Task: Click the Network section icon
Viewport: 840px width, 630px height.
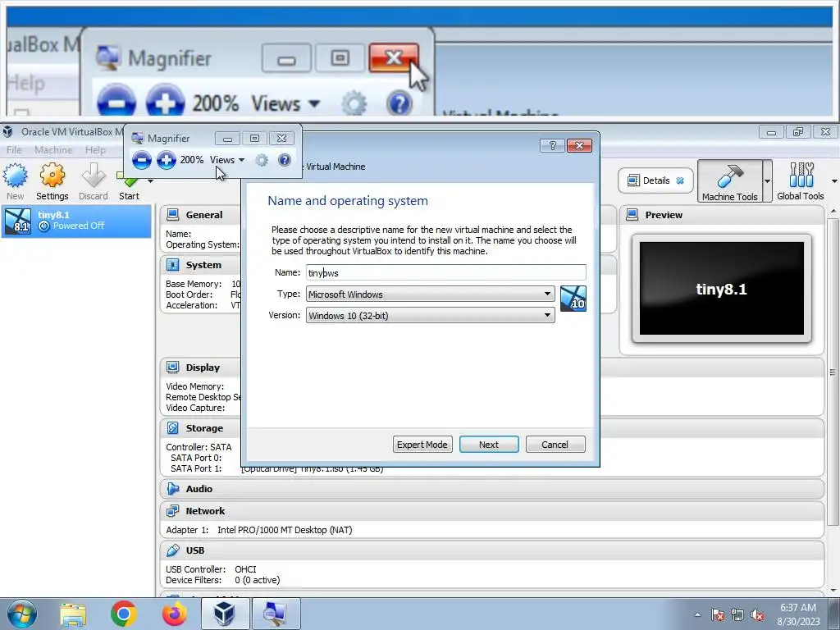Action: (x=172, y=511)
